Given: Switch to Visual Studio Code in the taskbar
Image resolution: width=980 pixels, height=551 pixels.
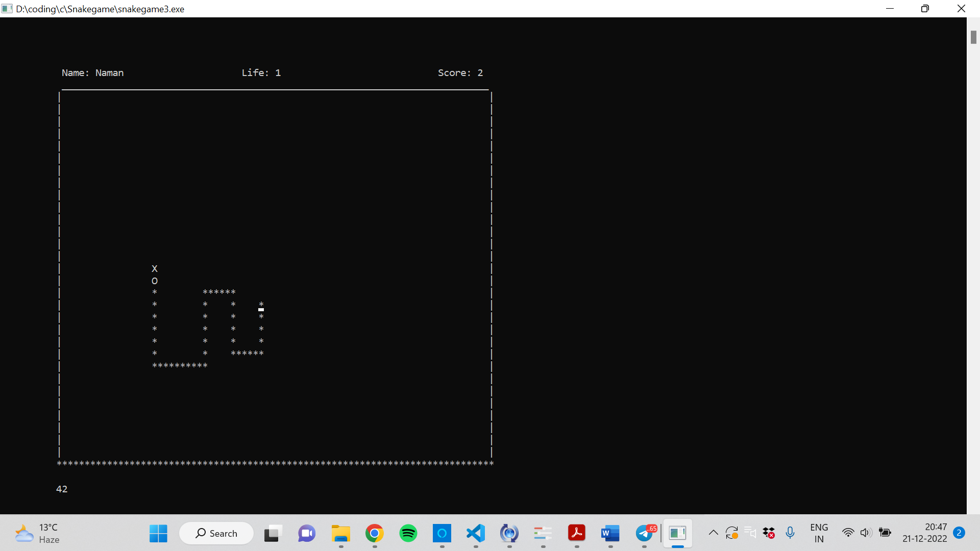Looking at the screenshot, I should pos(475,533).
